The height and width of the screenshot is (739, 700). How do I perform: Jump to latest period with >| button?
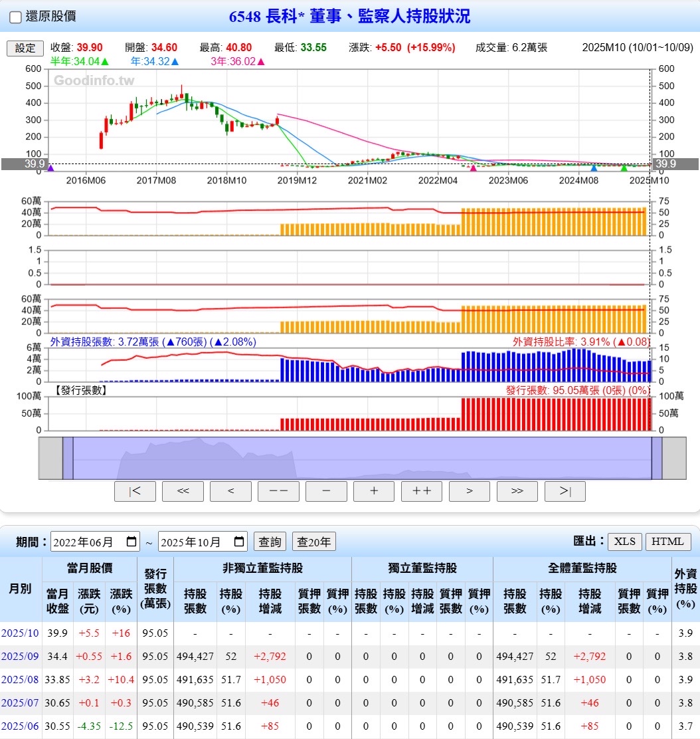(565, 491)
